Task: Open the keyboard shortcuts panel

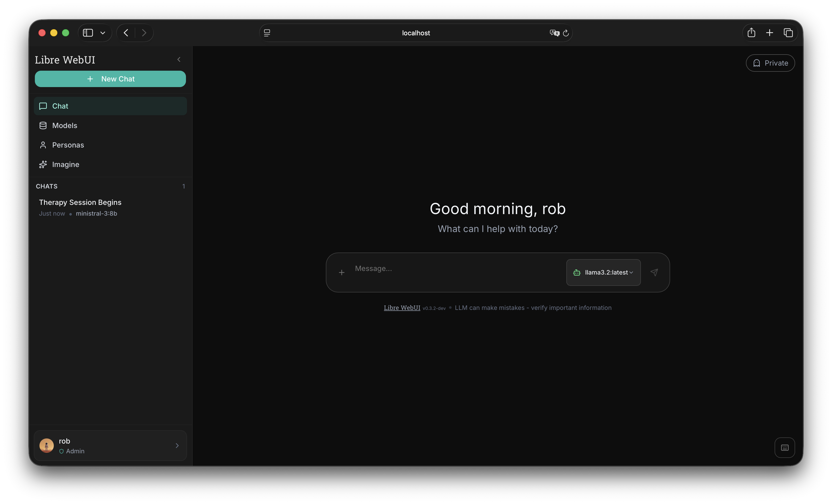Action: coord(784,448)
